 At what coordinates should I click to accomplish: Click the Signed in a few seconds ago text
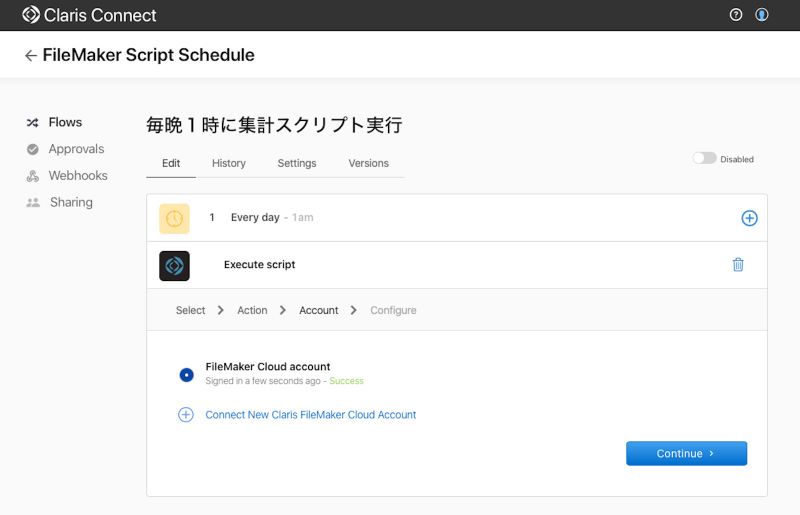point(263,381)
